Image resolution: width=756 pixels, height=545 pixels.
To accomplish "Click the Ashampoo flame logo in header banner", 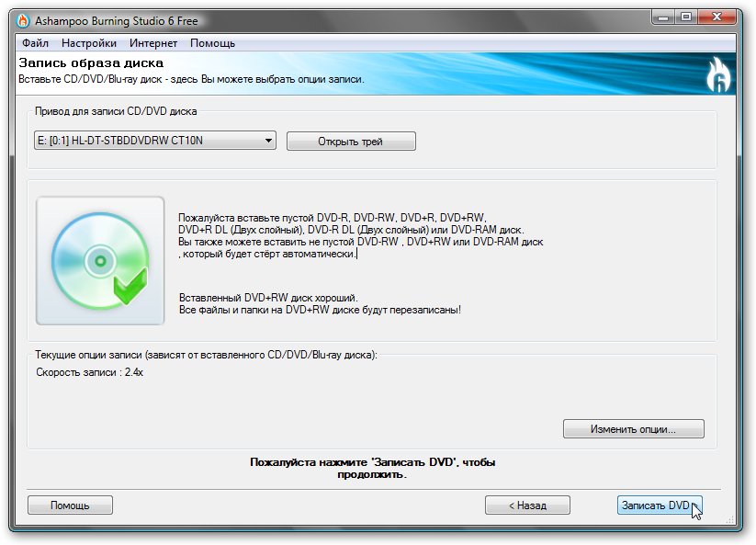I will pos(718,74).
